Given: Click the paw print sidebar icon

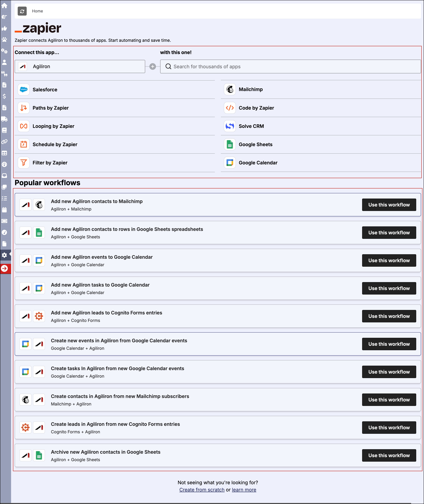Looking at the screenshot, I should (x=4, y=40).
